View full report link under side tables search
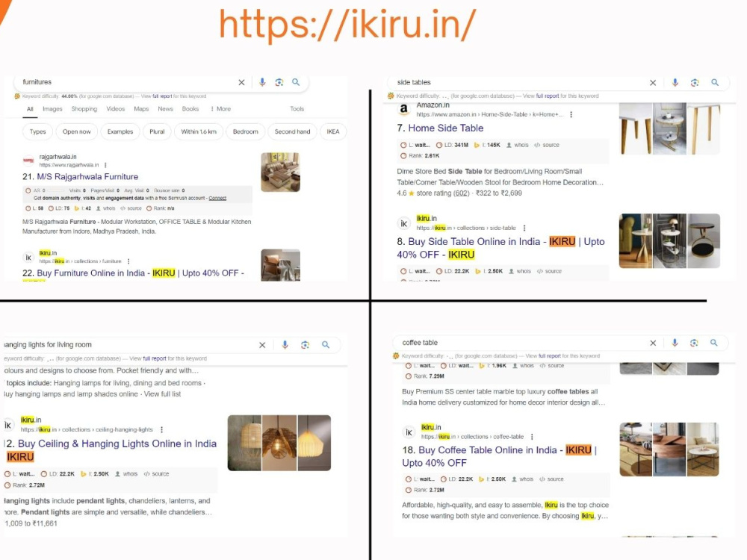 click(x=548, y=96)
